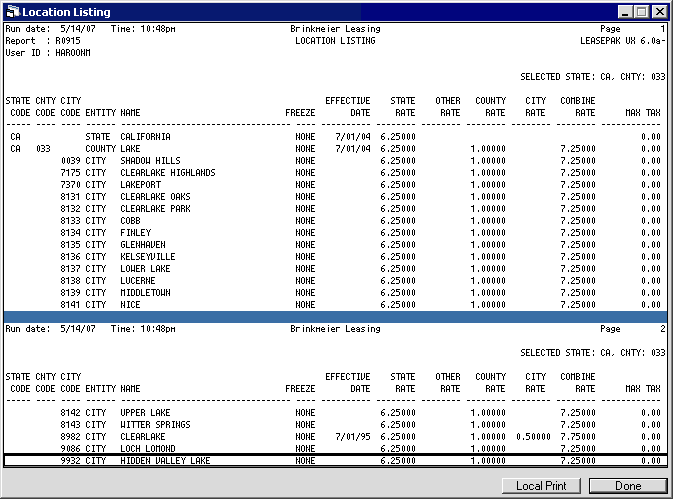Click the 7.75000 combine rate value
This screenshot has height=499, width=673.
(578, 436)
